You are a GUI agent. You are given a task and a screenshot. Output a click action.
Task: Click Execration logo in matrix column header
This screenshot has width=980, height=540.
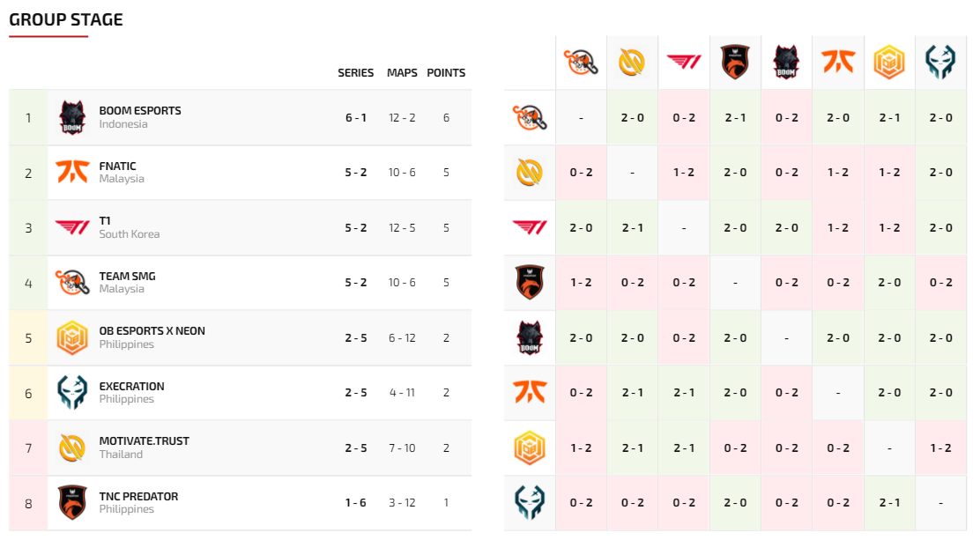click(x=940, y=62)
